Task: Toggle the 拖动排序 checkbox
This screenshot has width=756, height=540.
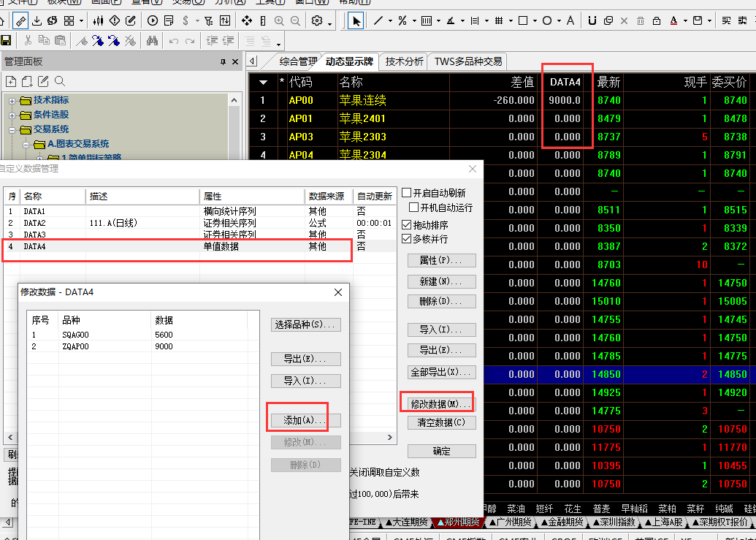Action: (x=407, y=225)
